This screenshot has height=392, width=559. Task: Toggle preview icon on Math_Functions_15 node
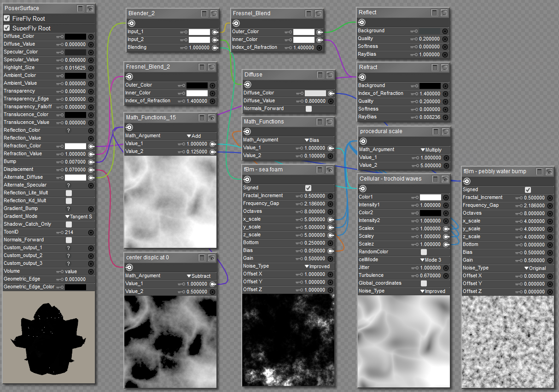[x=212, y=118]
